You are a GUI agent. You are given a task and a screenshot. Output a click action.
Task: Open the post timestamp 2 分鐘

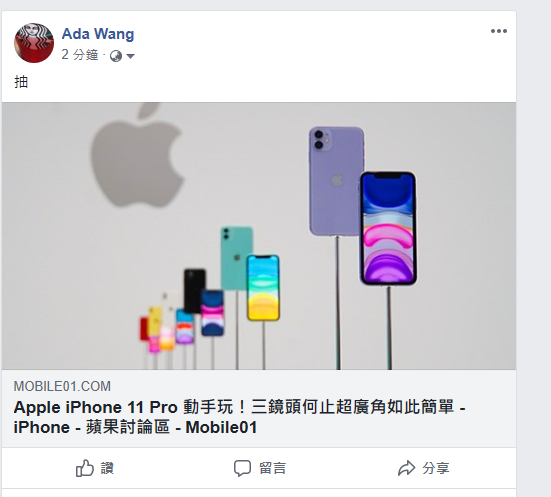pos(80,55)
